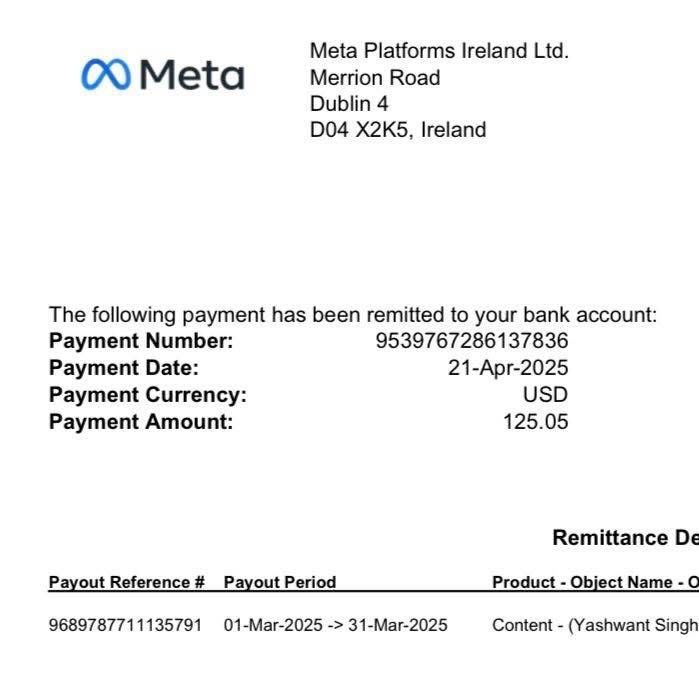This screenshot has height=681, width=699.
Task: Select the 125.05 amount value
Action: pyautogui.click(x=535, y=422)
